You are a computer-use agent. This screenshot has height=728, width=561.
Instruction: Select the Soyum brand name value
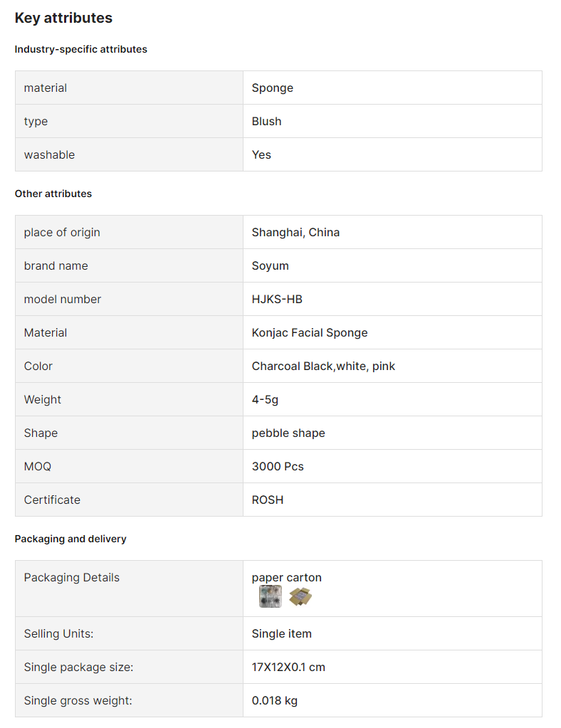(x=271, y=265)
